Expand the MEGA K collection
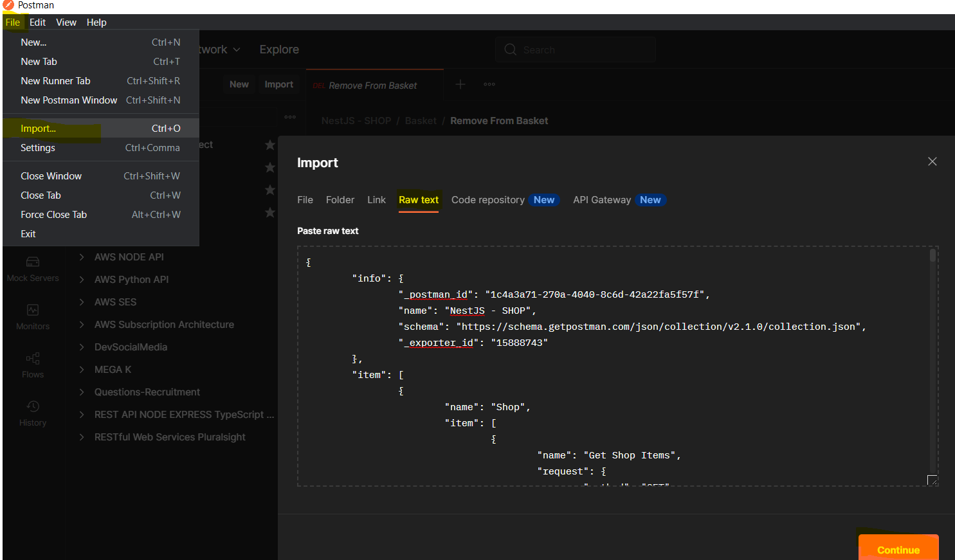This screenshot has width=955, height=560. (82, 369)
